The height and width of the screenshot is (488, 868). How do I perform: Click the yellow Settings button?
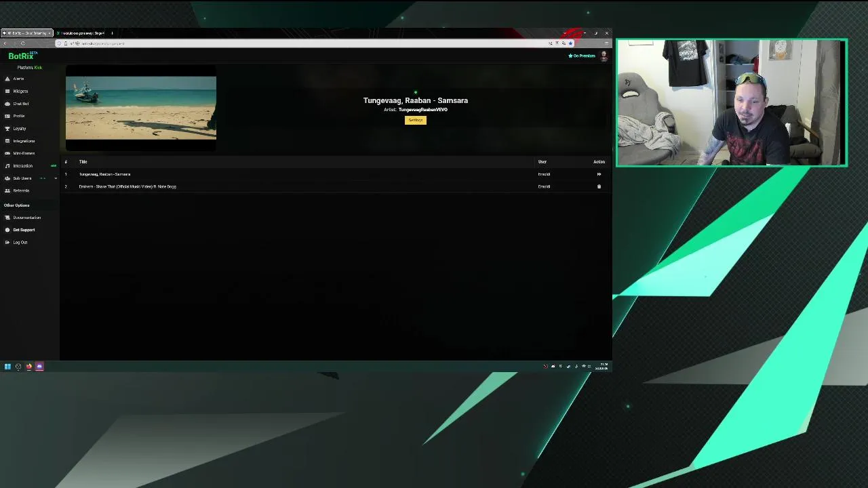click(x=416, y=120)
